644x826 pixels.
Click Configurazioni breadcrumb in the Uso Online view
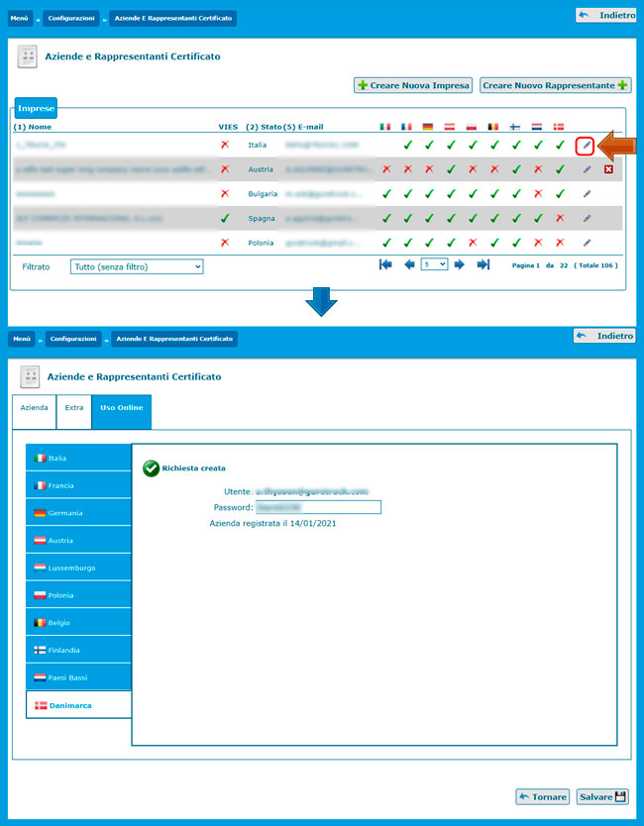pos(73,339)
